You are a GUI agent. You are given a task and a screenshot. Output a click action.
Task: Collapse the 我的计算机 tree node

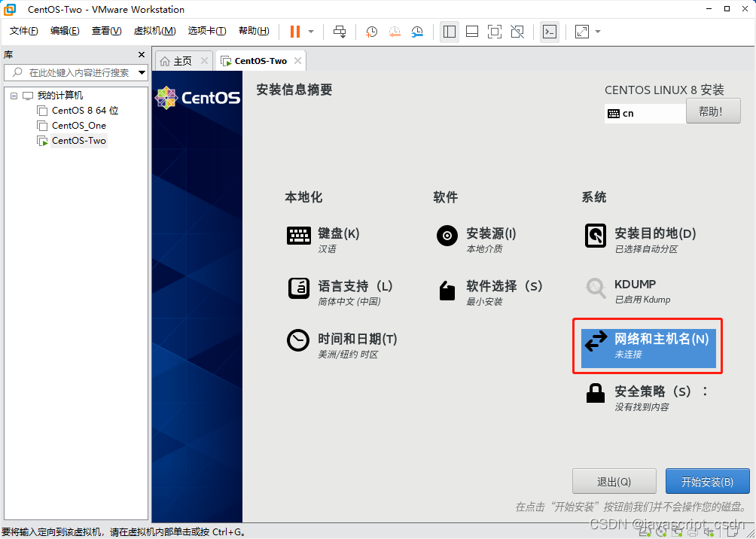point(14,96)
